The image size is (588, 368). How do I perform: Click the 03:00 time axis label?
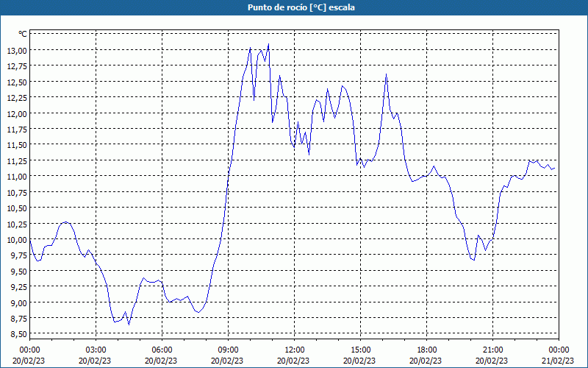[96, 350]
